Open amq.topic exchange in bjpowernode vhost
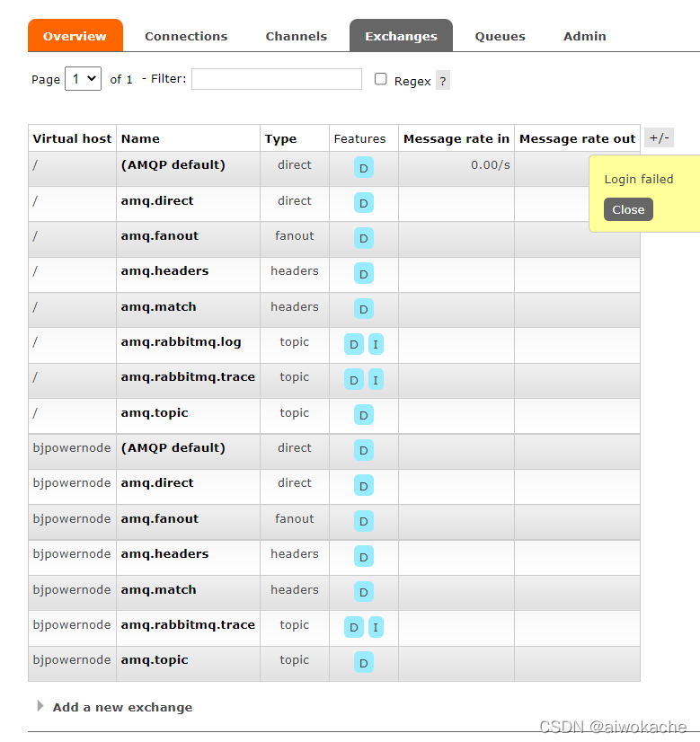Viewport: 700px width, 742px height. tap(155, 659)
